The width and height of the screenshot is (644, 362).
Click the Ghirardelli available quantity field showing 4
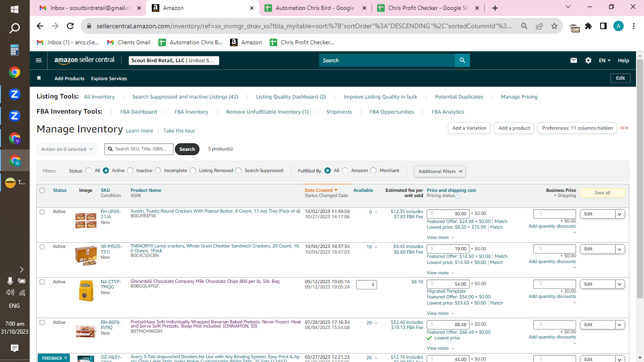tap(366, 285)
